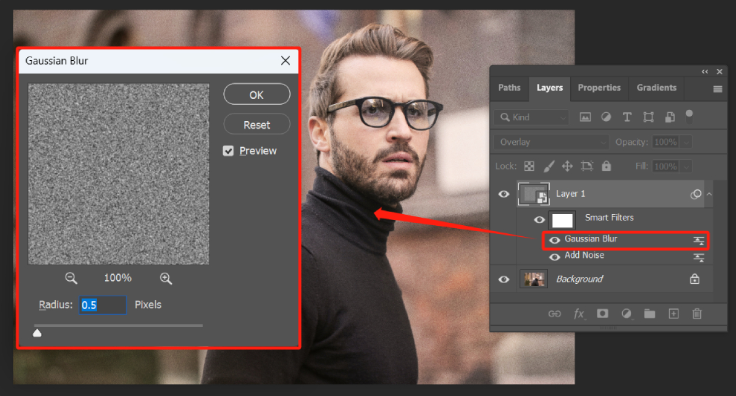736x396 pixels.
Task: Hide Layer 1 visibility eye
Action: point(504,194)
